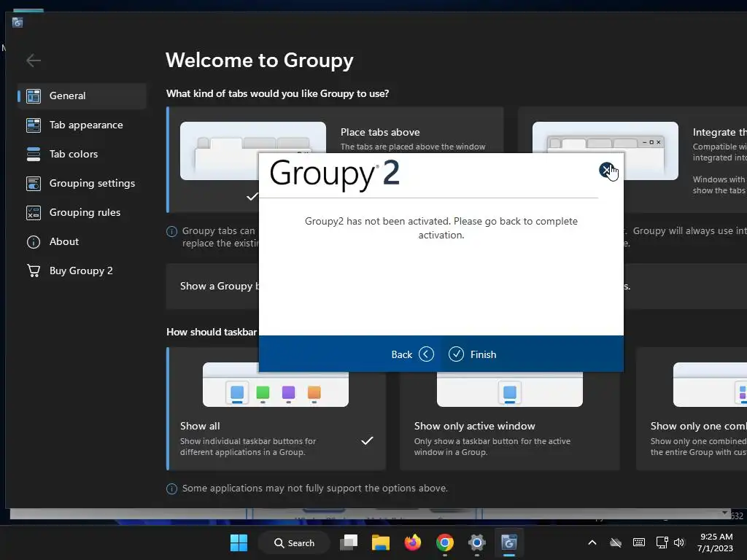Screen dimensions: 747x560
Task: Click the Show only active window thumbnail
Action: coord(510,388)
